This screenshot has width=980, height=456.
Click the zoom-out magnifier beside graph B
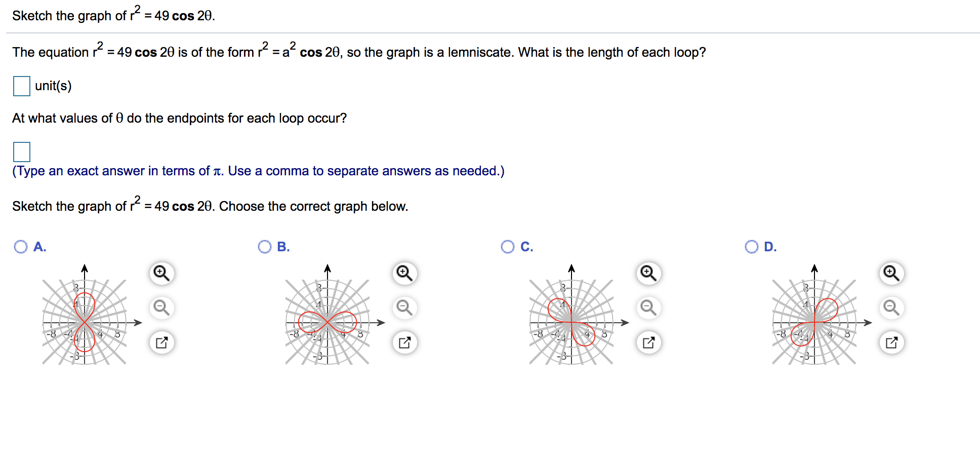click(404, 308)
